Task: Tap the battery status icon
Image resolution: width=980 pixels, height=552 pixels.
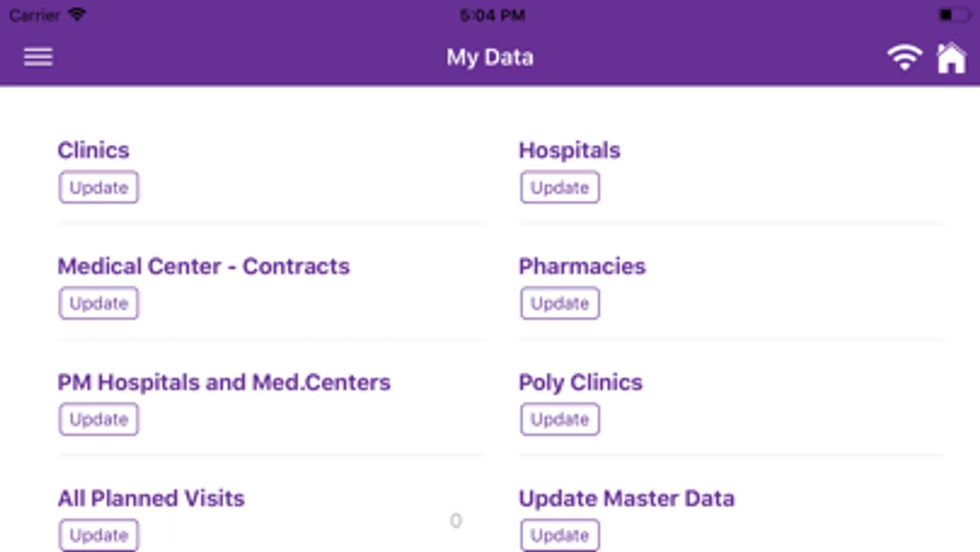Action: tap(954, 14)
